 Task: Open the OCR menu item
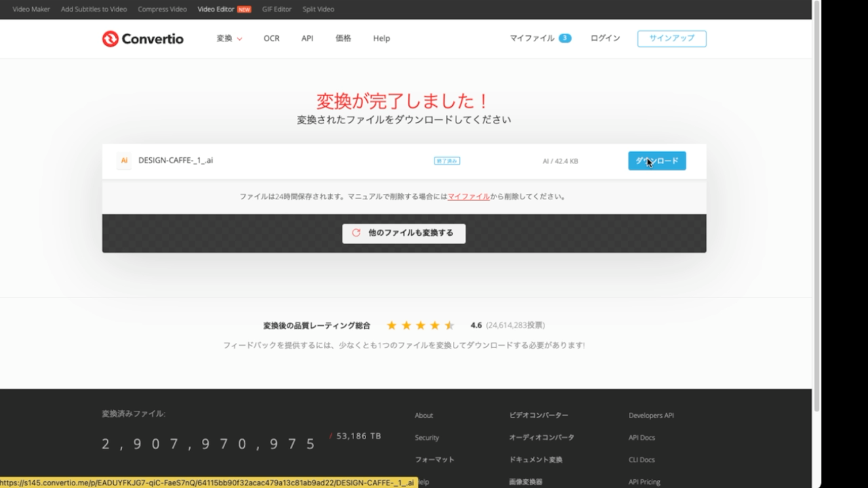(271, 39)
